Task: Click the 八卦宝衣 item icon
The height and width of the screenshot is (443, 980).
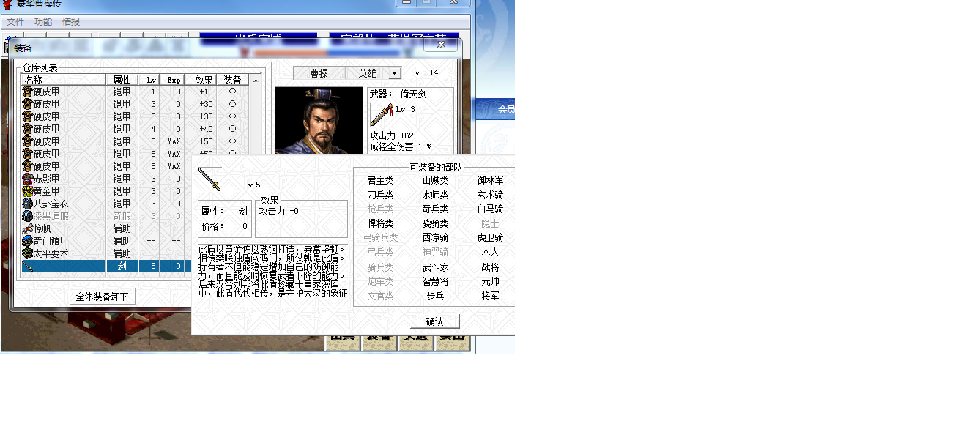Action: [x=27, y=204]
